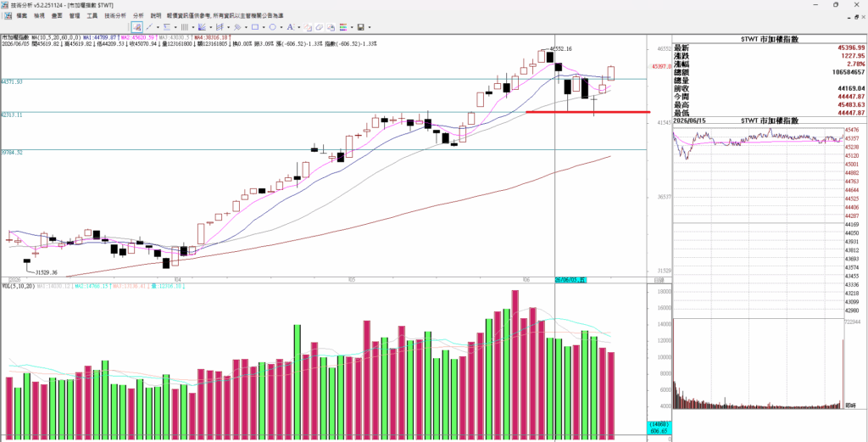Click the 26/06/05 date marker on the time axis

pyautogui.click(x=570, y=280)
